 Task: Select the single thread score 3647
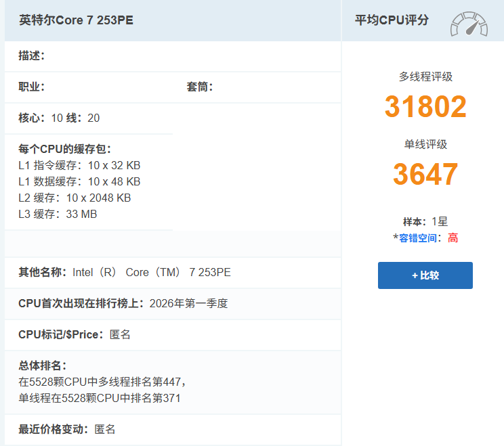coord(425,175)
